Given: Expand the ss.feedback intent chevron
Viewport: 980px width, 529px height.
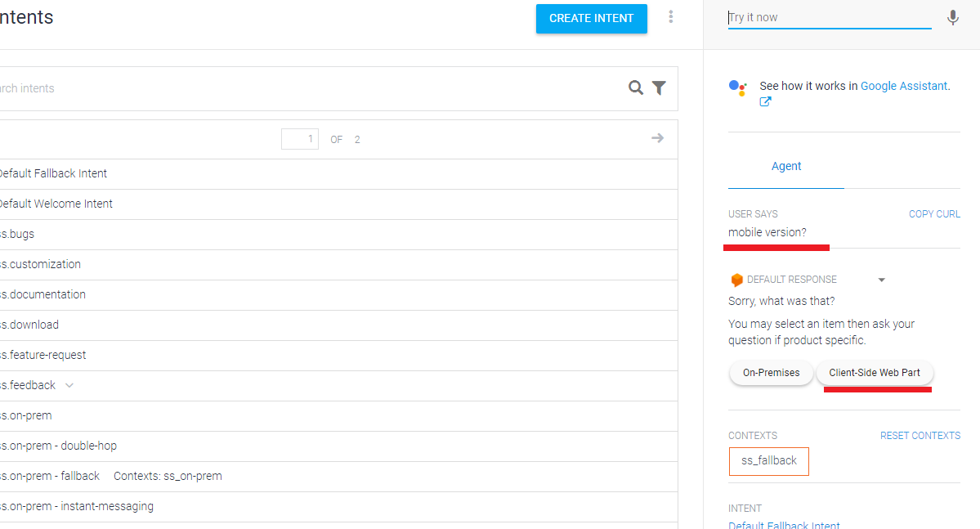Looking at the screenshot, I should pos(69,385).
